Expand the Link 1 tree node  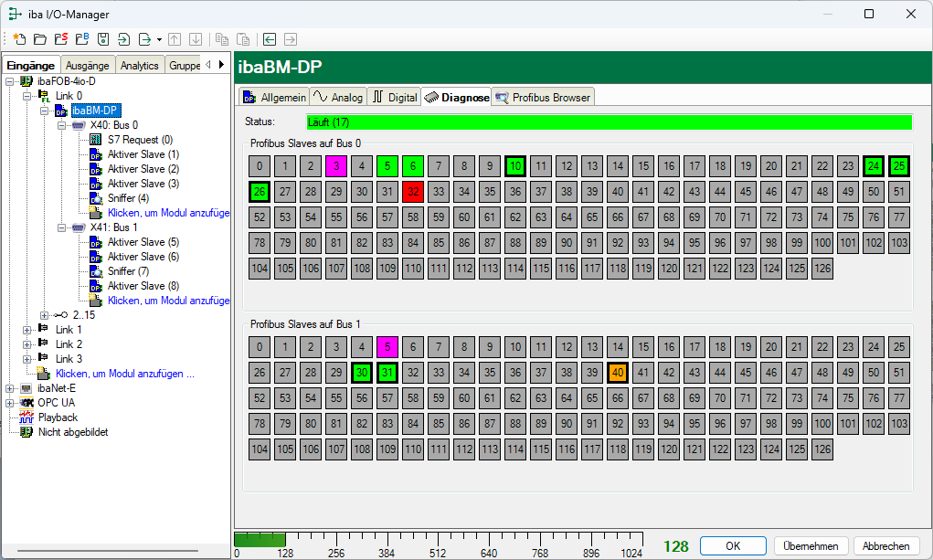[27, 330]
